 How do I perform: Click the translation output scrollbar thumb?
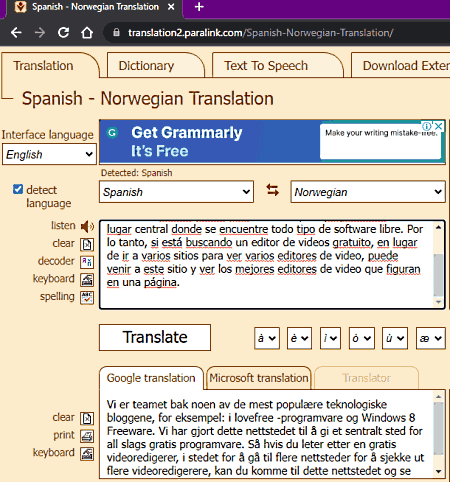pyautogui.click(x=438, y=428)
